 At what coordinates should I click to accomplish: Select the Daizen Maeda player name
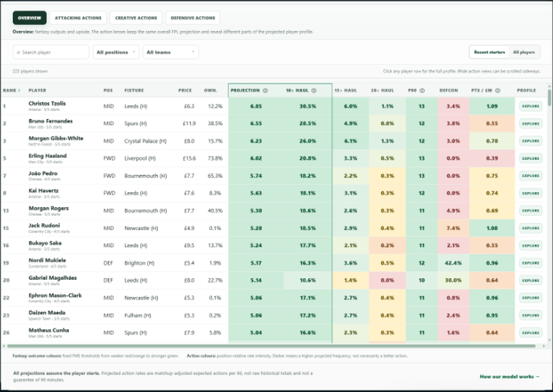click(47, 313)
